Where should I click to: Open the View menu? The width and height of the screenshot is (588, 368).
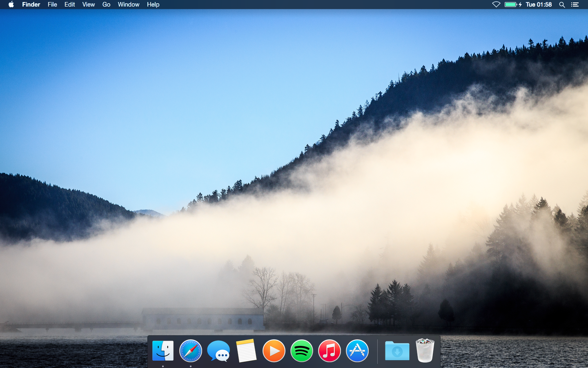coord(89,4)
